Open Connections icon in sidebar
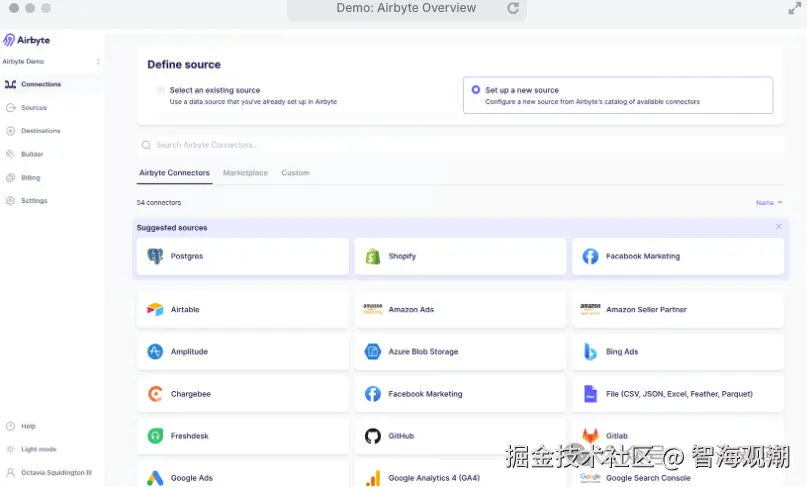The height and width of the screenshot is (487, 807). 10,84
